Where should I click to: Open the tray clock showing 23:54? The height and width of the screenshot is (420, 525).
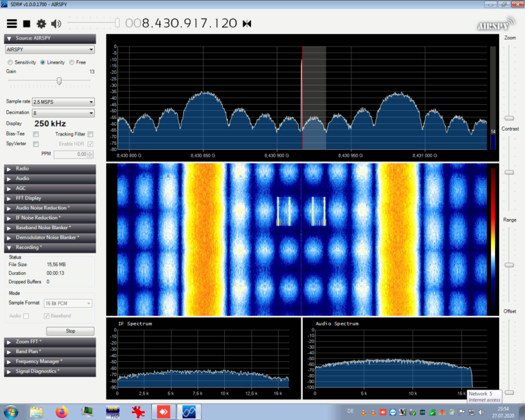(503, 412)
